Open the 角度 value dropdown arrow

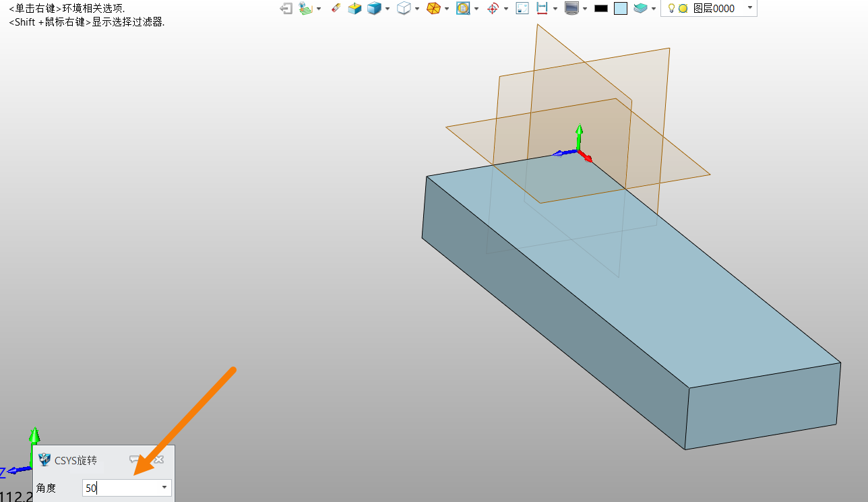point(164,488)
